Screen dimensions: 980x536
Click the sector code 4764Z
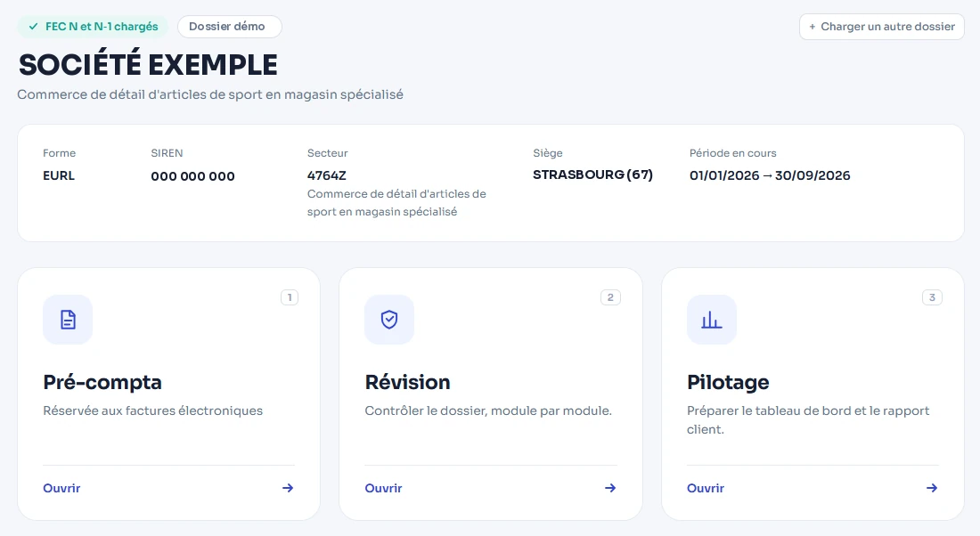[x=327, y=175]
